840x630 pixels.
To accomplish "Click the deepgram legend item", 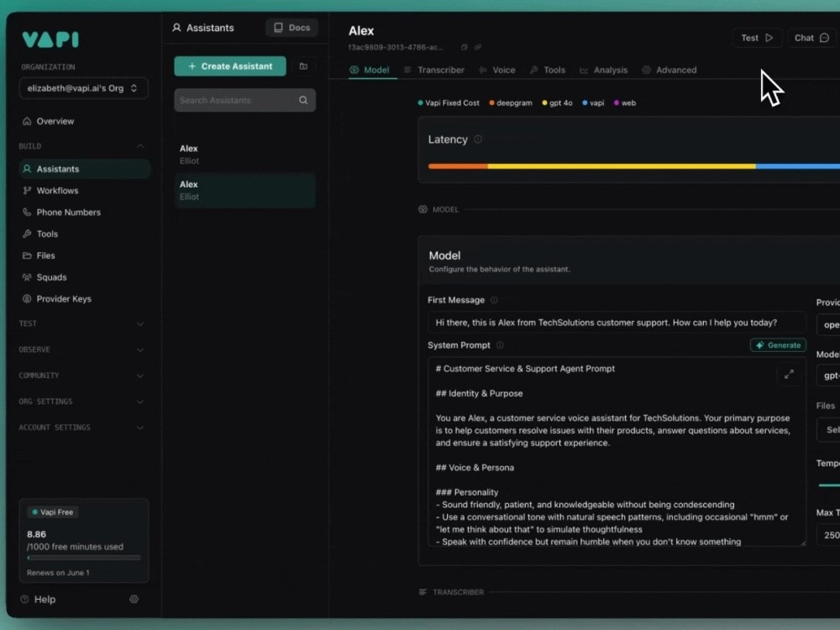I will pyautogui.click(x=511, y=102).
